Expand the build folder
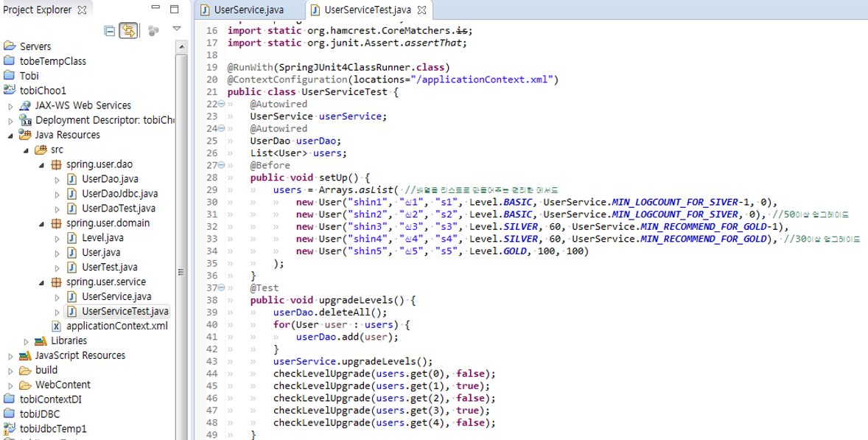The height and width of the screenshot is (440, 868). (x=10, y=371)
